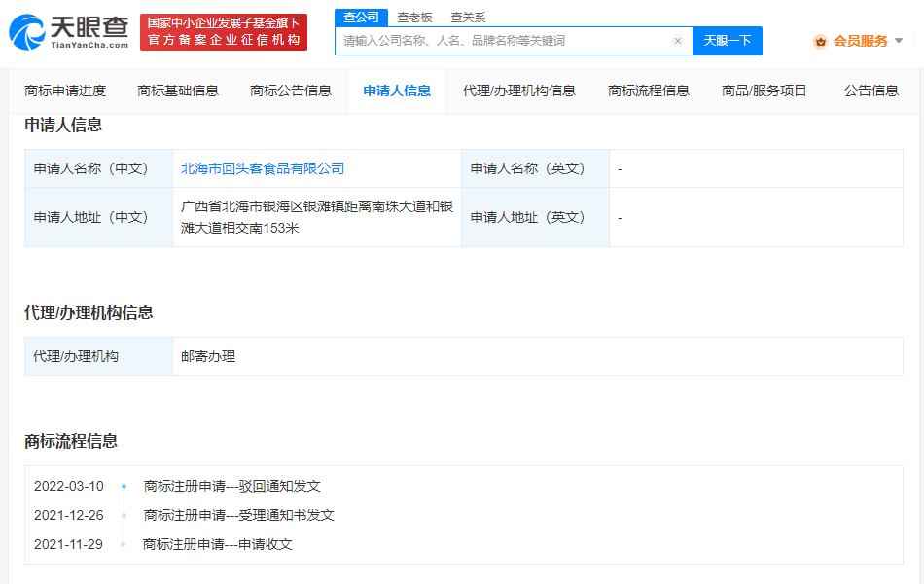Switch to the 查老板 search tab
Viewport: 924px width, 584px height.
(x=415, y=18)
